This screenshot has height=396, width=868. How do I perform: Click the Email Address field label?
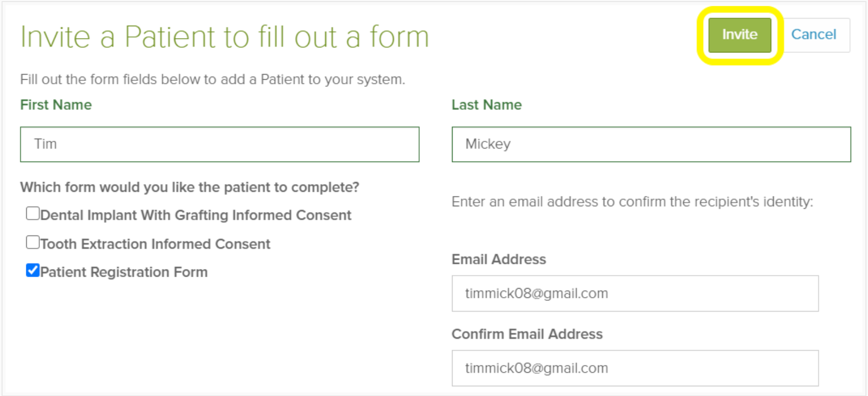(x=498, y=259)
